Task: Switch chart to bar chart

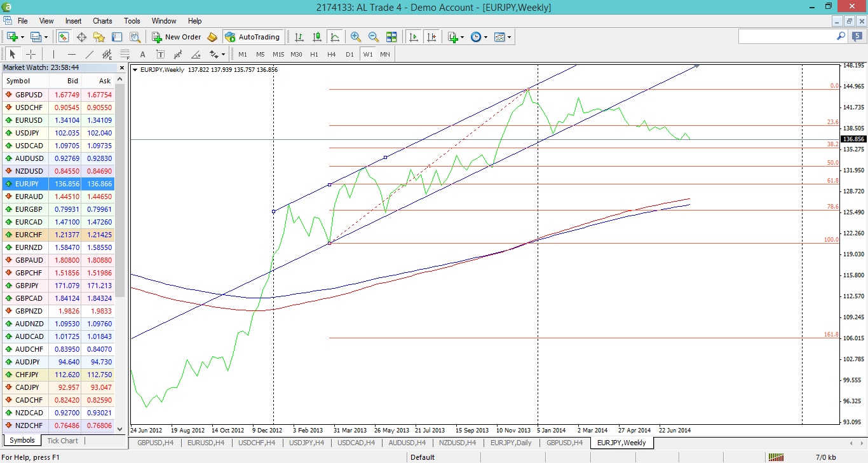Action: tap(299, 37)
